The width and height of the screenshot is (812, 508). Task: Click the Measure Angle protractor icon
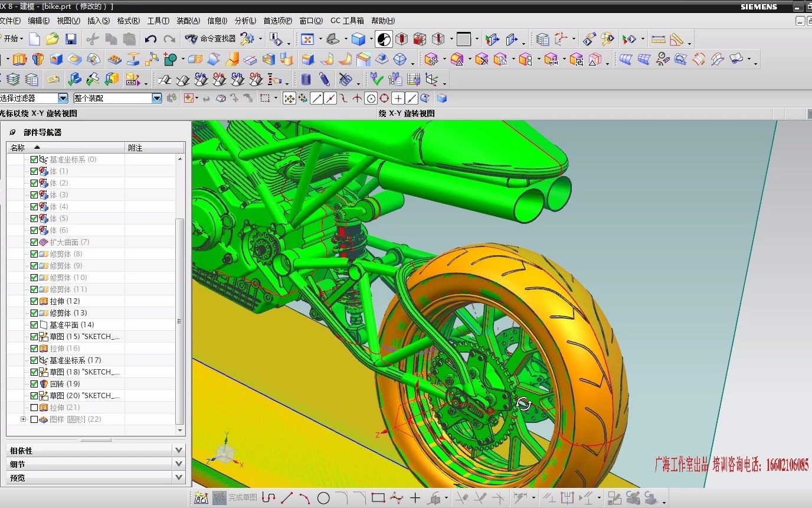coord(677,40)
